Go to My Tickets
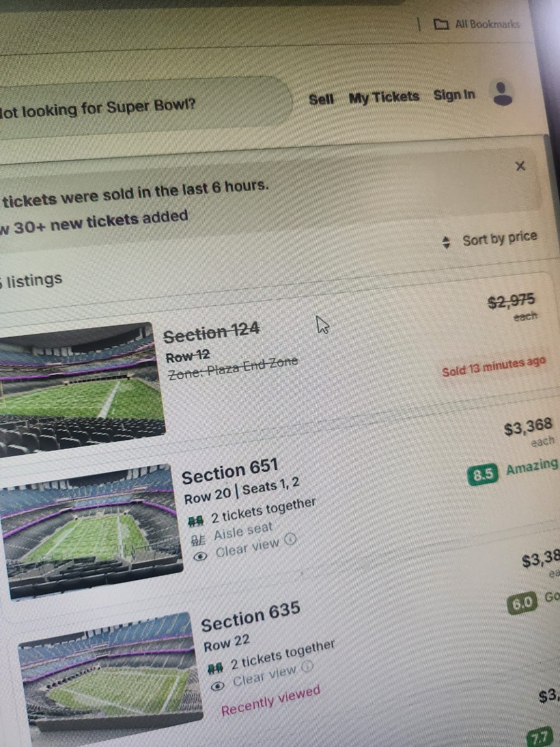Image resolution: width=560 pixels, height=747 pixels. point(384,97)
